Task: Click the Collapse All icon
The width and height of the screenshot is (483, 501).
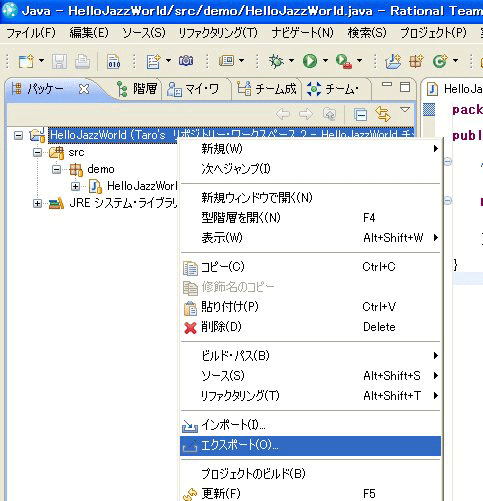Action: pos(360,115)
